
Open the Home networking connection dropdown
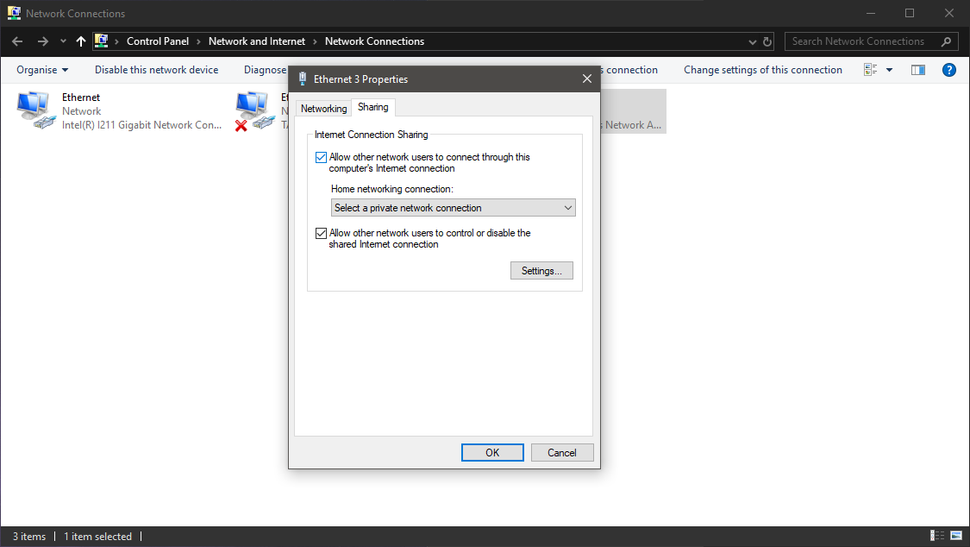pyautogui.click(x=453, y=208)
